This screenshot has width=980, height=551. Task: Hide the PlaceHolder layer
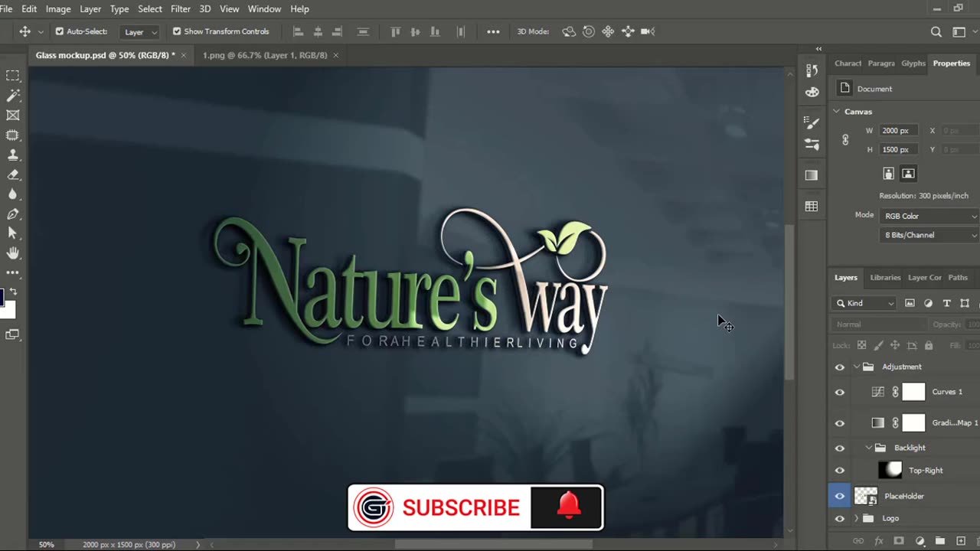pyautogui.click(x=840, y=496)
